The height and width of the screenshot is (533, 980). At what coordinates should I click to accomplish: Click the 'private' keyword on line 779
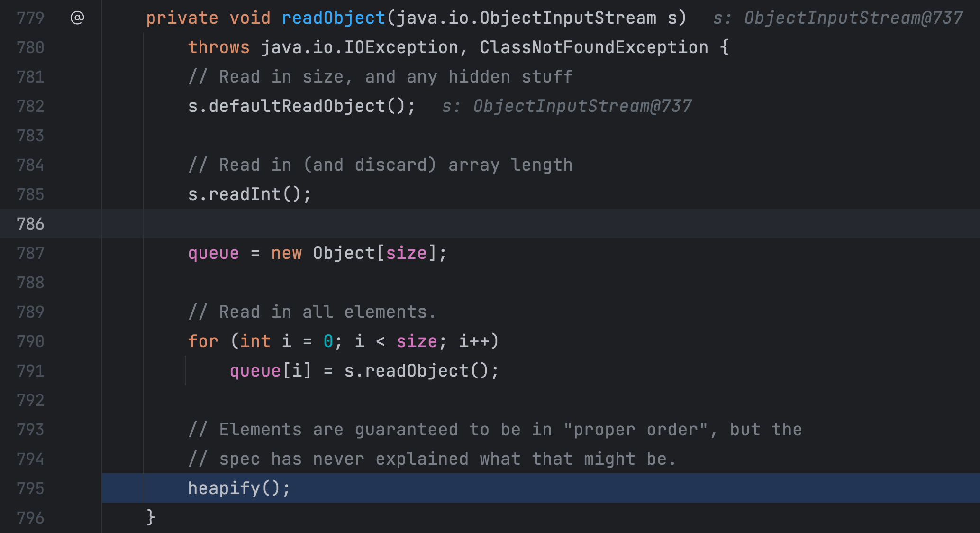pos(182,18)
